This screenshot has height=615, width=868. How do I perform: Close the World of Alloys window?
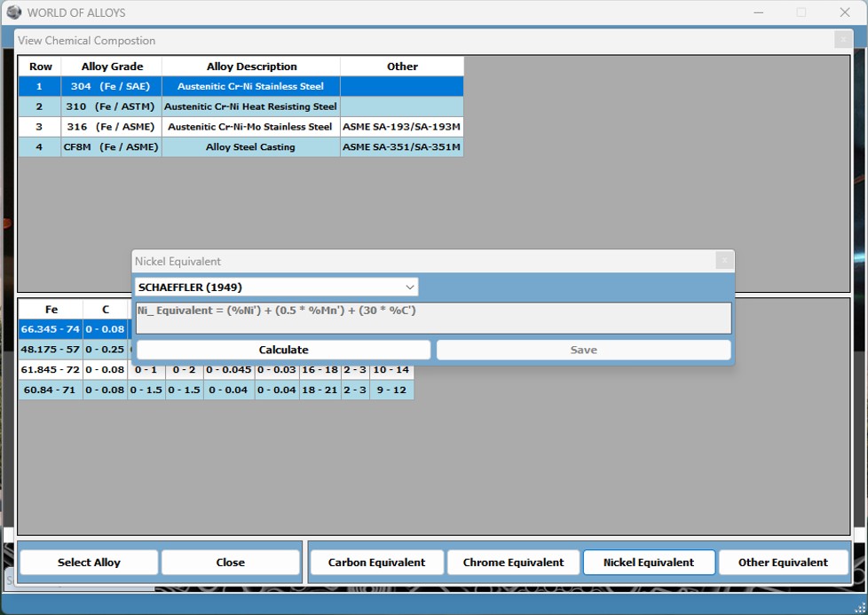(x=845, y=12)
